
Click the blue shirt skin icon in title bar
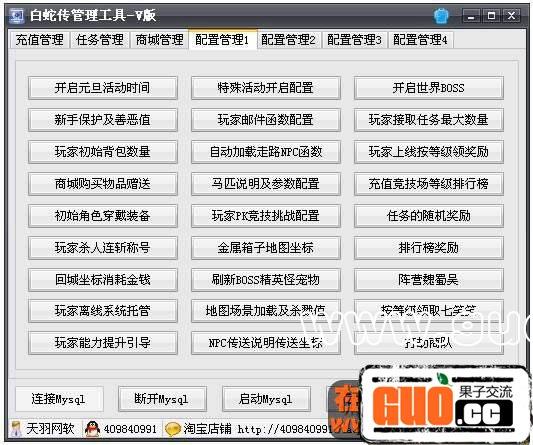[441, 15]
